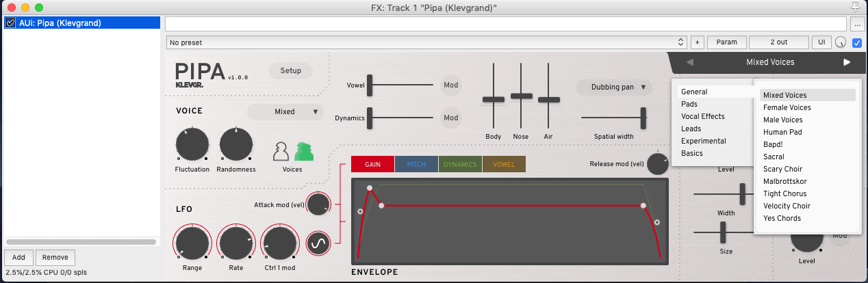Toggle the Vowel Mod button

coord(450,85)
